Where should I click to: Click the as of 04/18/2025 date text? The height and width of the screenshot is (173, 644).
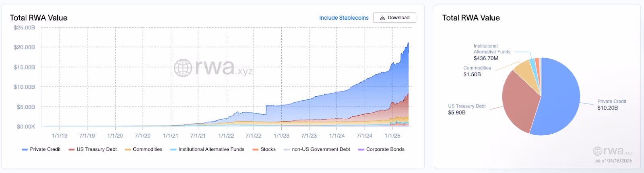pyautogui.click(x=614, y=161)
